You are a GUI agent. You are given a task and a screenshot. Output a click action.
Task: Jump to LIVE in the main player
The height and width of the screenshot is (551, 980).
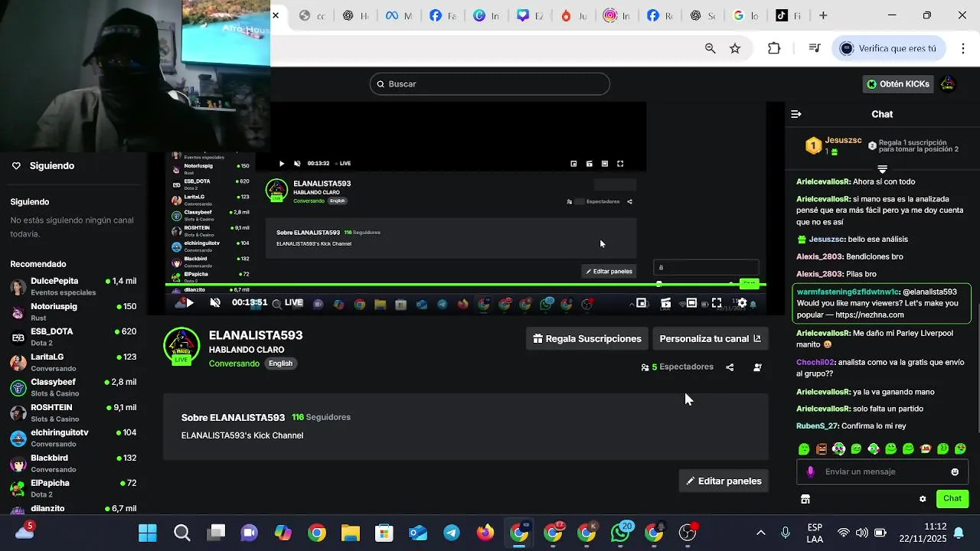[x=294, y=302]
